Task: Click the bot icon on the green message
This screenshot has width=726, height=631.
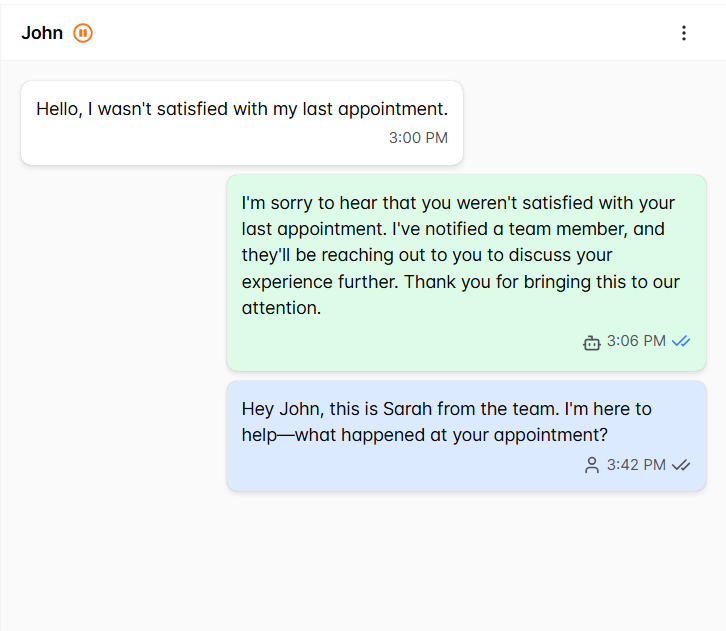Action: click(x=591, y=342)
